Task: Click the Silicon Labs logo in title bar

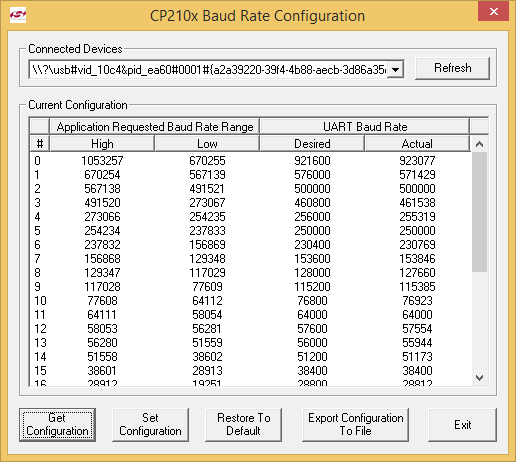Action: tap(18, 16)
